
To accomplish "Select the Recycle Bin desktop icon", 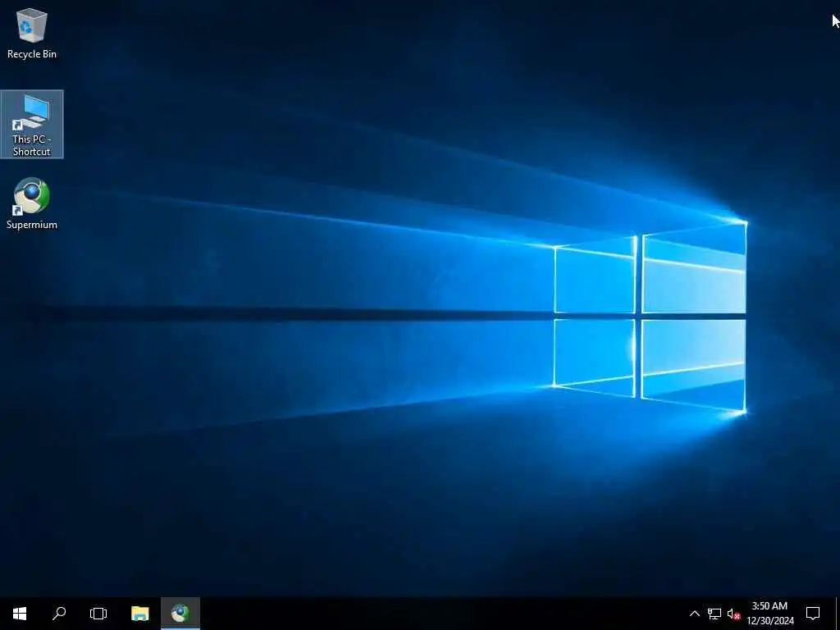I will pos(32,33).
